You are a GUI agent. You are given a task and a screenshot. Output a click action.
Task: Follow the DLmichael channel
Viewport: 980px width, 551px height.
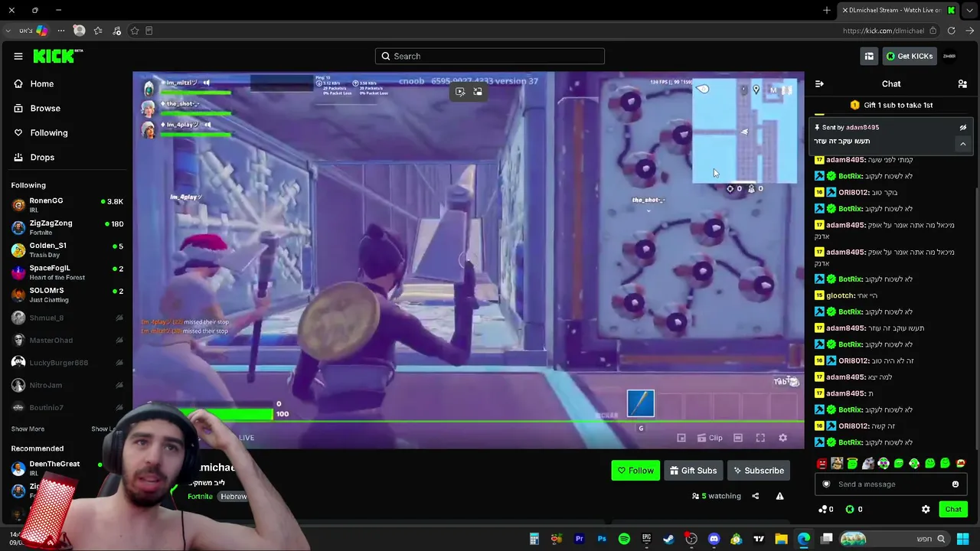635,471
